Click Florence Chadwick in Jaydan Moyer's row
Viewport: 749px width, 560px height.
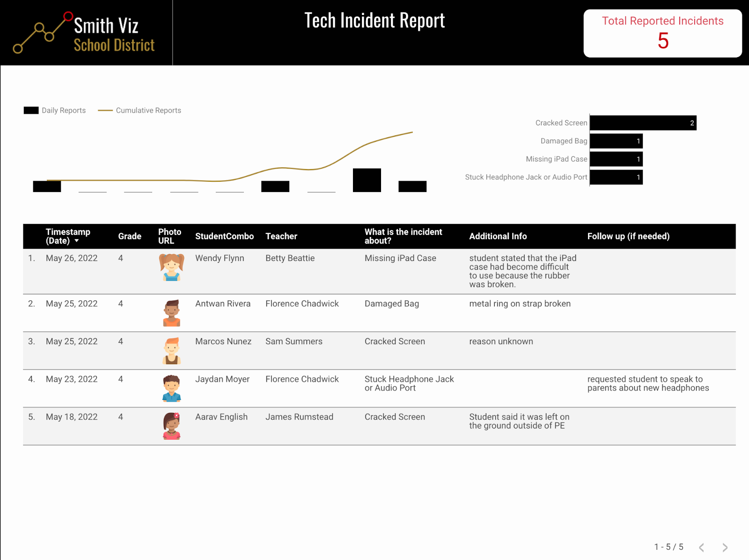[302, 379]
